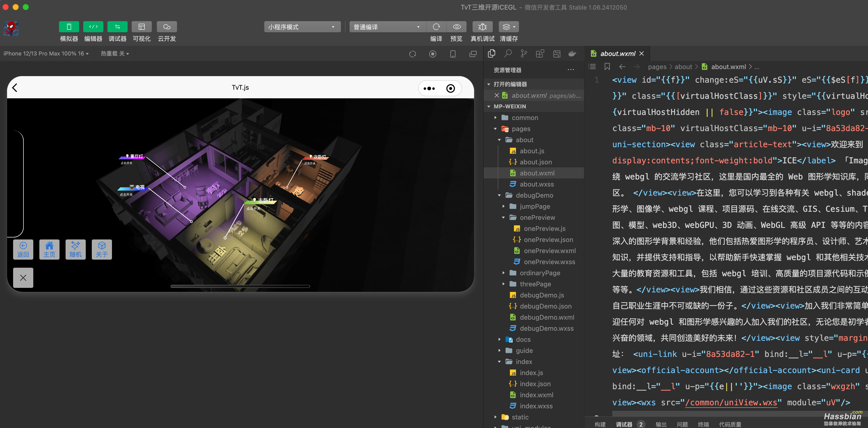Open iPhone 12/13 Pro Max device dropdown

click(x=46, y=53)
